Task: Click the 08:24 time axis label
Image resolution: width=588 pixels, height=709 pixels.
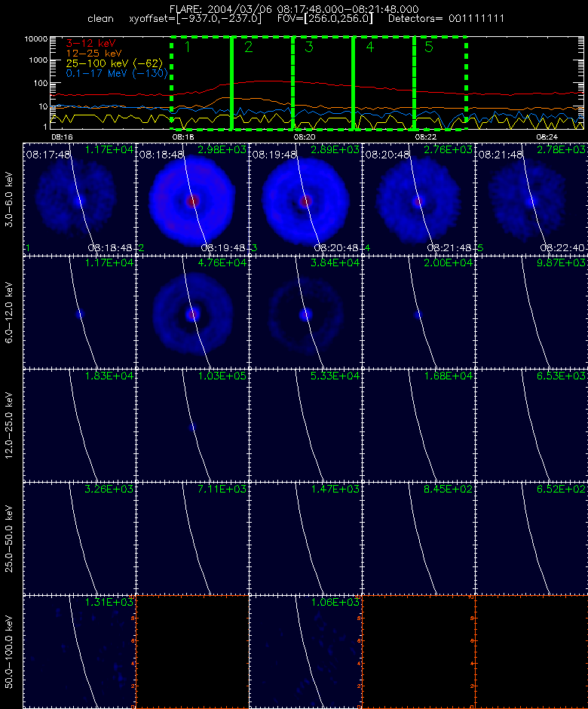Action: coord(547,137)
